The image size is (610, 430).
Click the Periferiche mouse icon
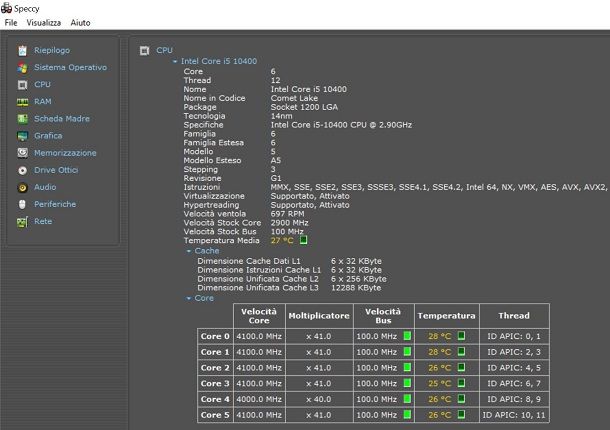tap(22, 204)
